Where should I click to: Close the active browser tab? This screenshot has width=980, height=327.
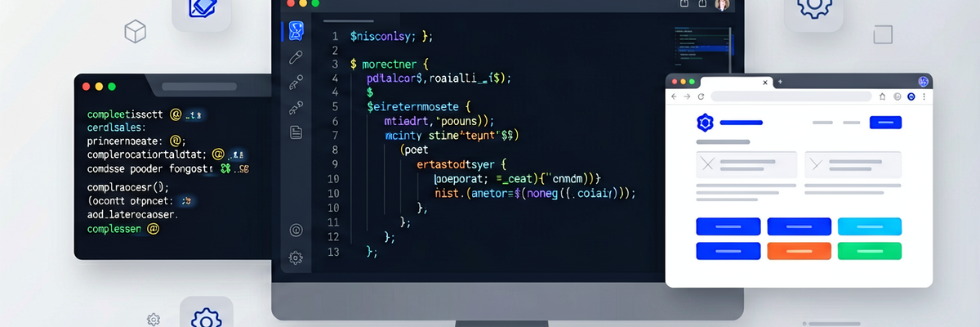[765, 82]
